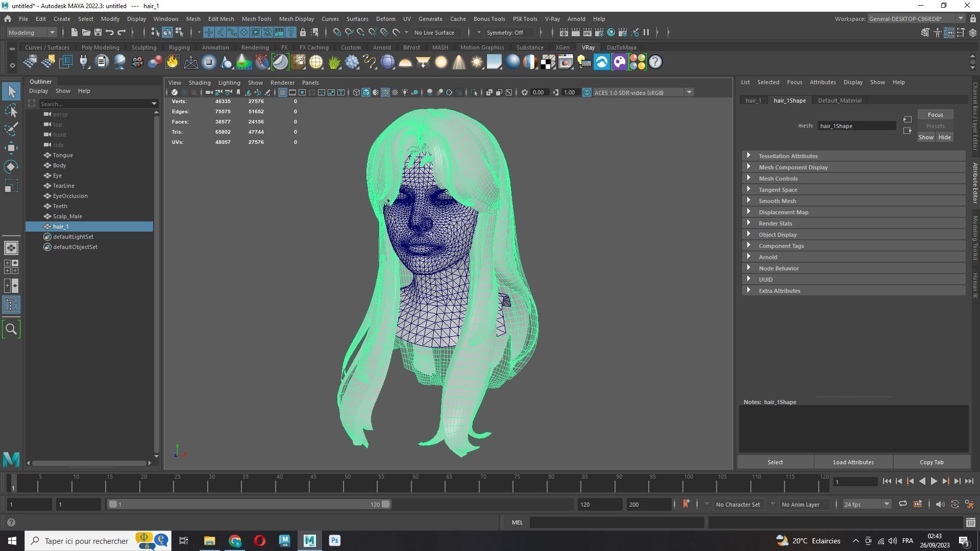Open the 24 fps frame rate dropdown
The width and height of the screenshot is (980, 551).
[866, 505]
